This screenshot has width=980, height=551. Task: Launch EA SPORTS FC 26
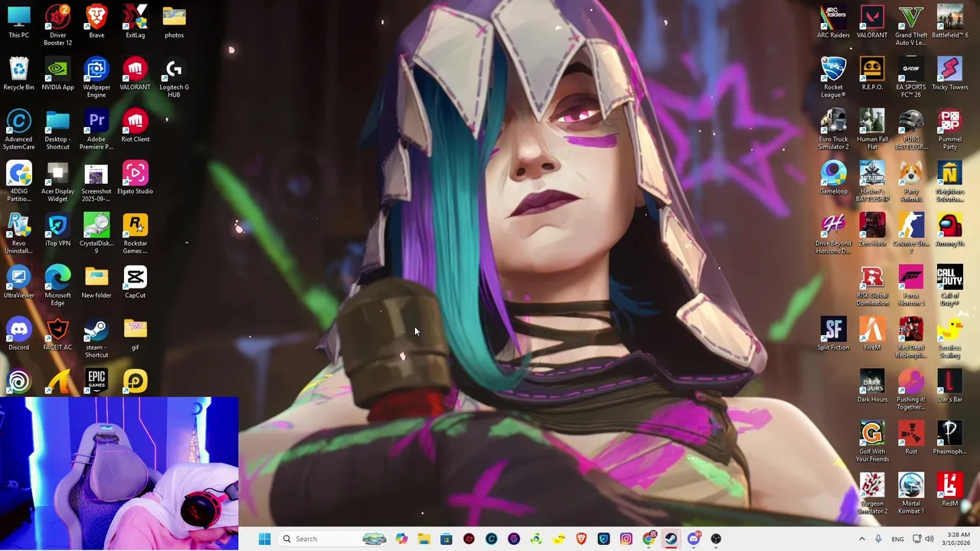[x=911, y=77]
